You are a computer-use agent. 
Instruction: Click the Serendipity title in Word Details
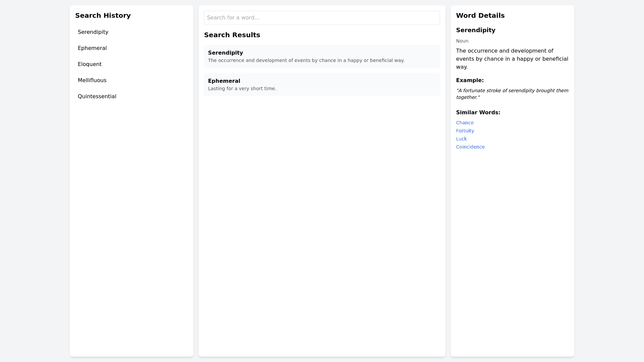tap(475, 30)
